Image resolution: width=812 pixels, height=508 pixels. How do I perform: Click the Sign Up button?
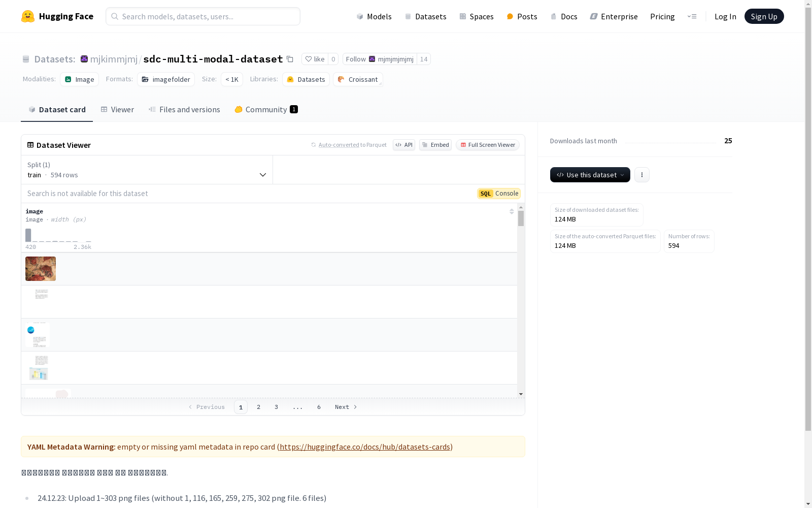(x=764, y=16)
